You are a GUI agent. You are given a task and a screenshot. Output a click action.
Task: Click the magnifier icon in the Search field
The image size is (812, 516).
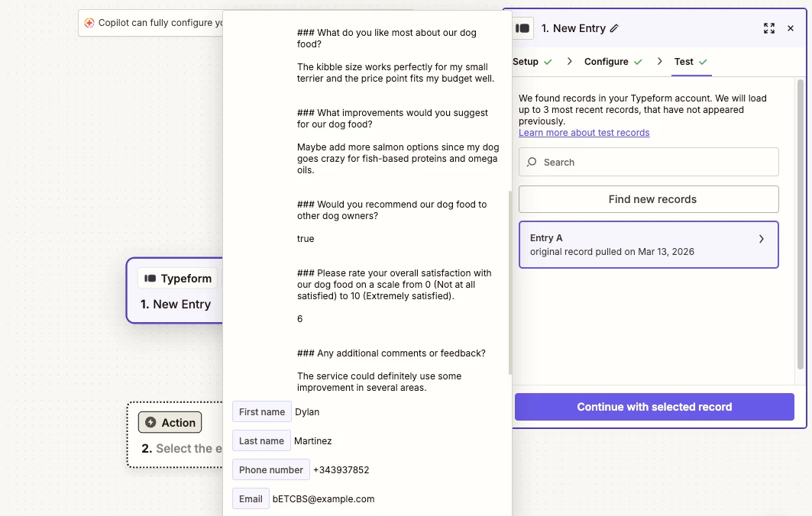coord(532,162)
